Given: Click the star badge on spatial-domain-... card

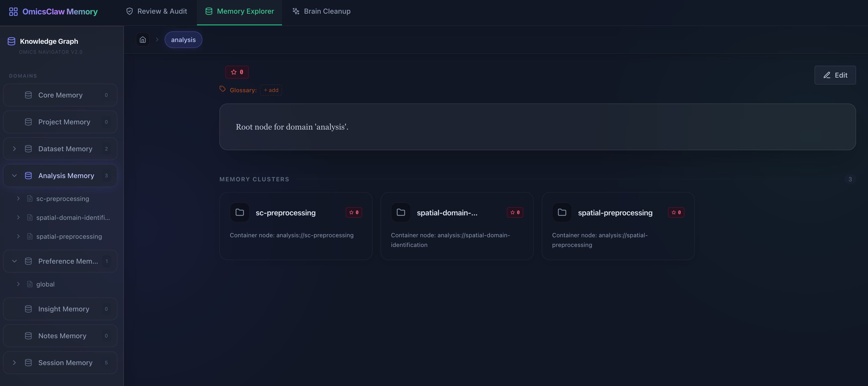Looking at the screenshot, I should [515, 213].
